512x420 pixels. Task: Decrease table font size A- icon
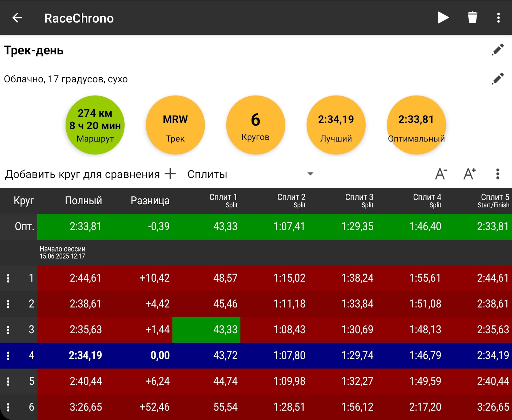coord(441,174)
